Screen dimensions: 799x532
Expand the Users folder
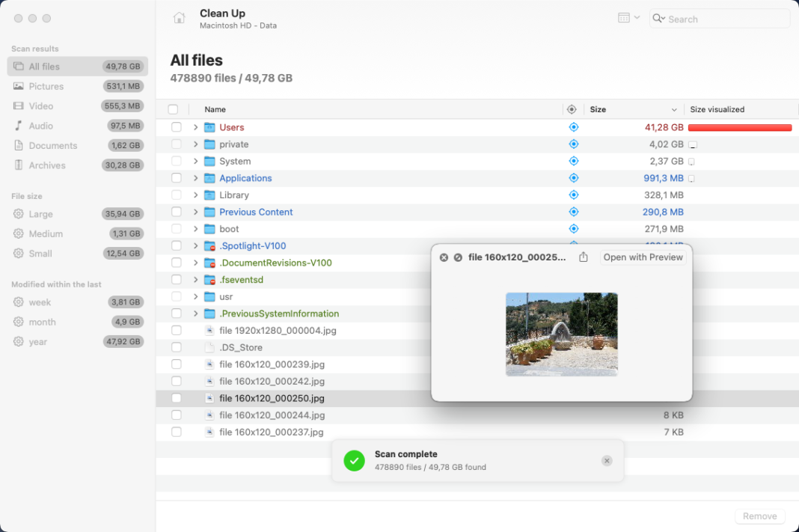coord(195,126)
